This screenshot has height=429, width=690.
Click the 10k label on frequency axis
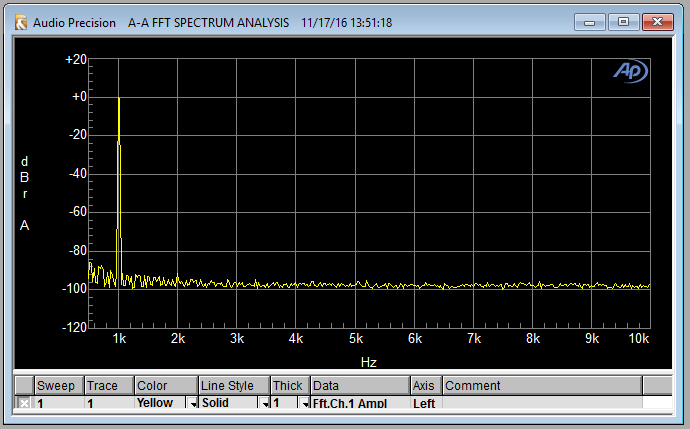639,338
